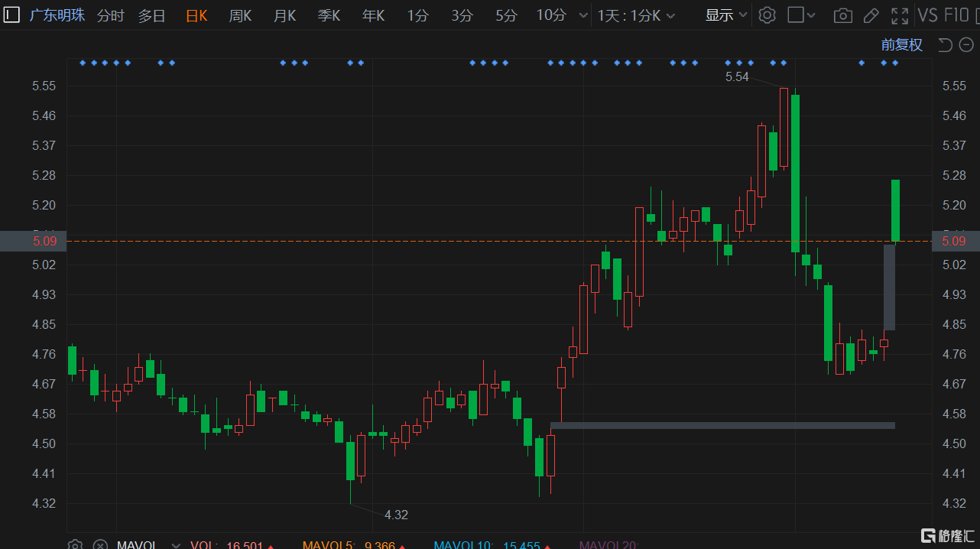
Task: Switch to 5分 five-minute chart
Action: click(x=506, y=15)
